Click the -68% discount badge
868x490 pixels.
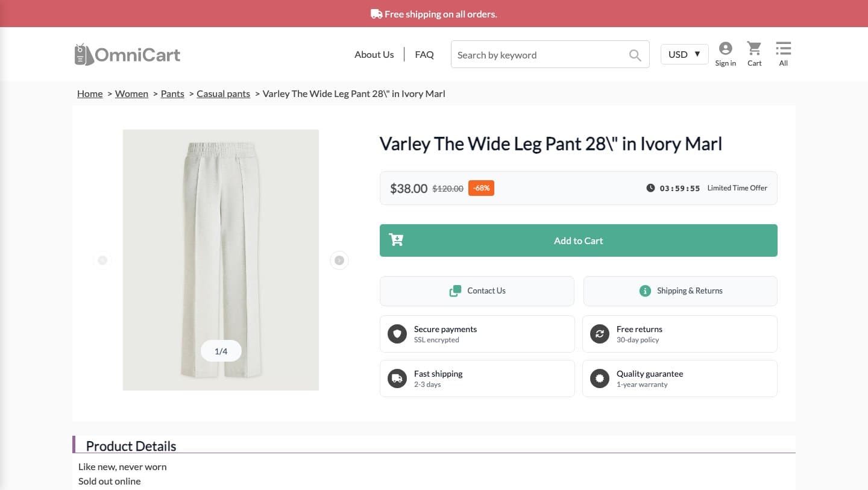[481, 188]
